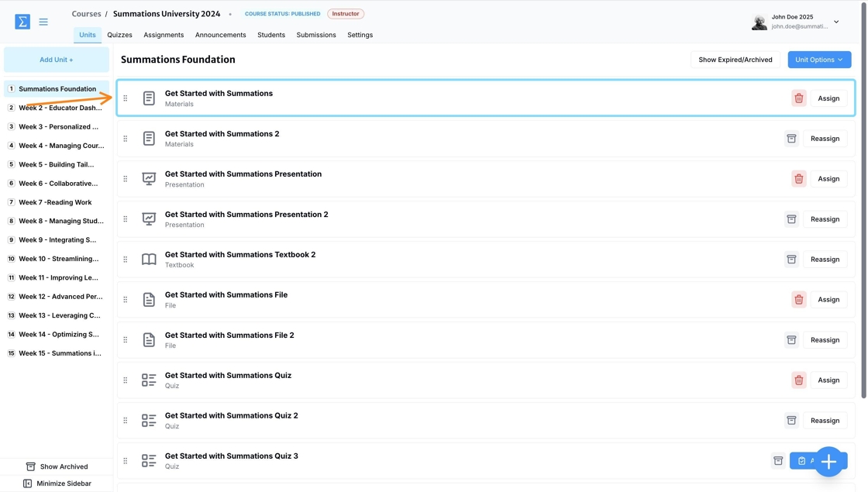Open Get Started with Summations Quiz 3 title
The width and height of the screenshot is (868, 492).
pyautogui.click(x=232, y=456)
